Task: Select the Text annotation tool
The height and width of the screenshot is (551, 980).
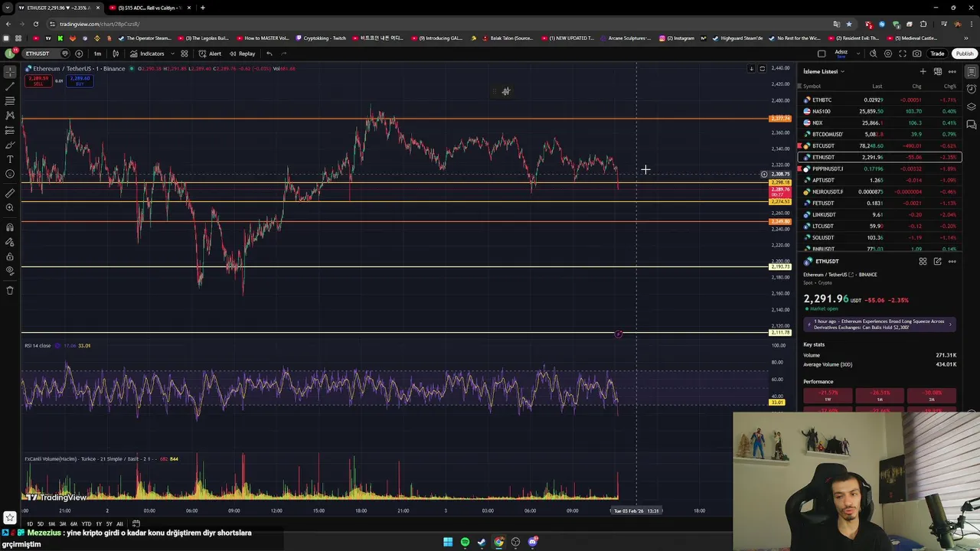Action: pos(10,159)
